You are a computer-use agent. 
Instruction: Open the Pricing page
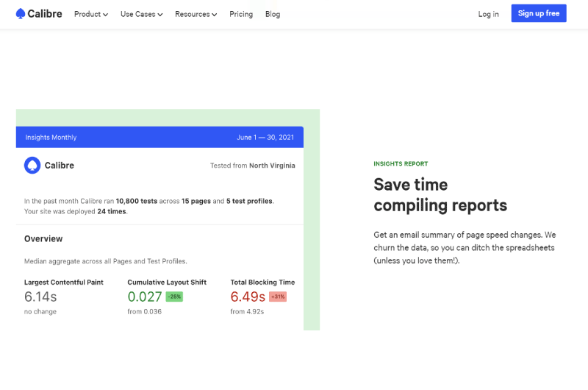pyautogui.click(x=241, y=14)
